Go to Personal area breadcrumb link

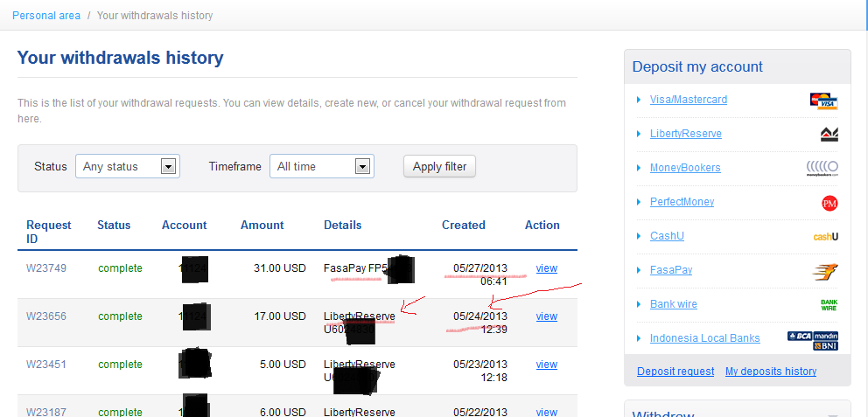pos(46,16)
